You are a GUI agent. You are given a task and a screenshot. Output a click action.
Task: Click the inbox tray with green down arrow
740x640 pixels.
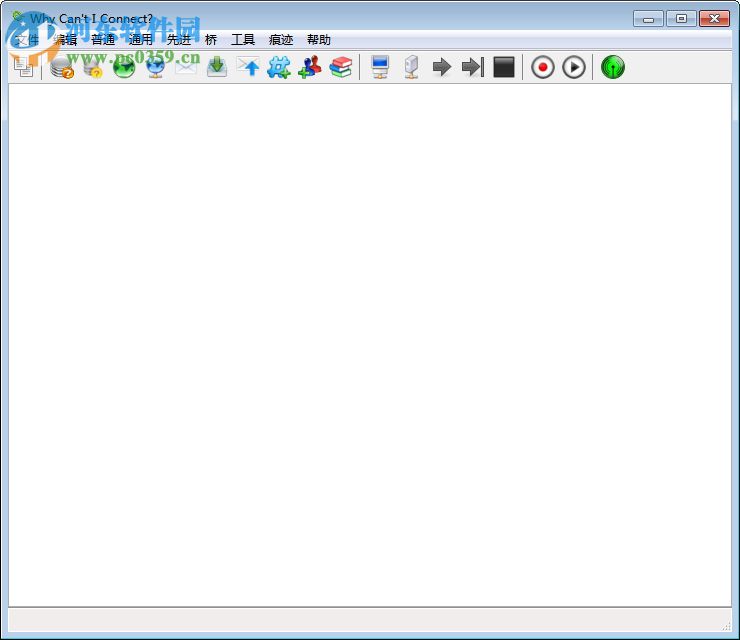point(217,67)
